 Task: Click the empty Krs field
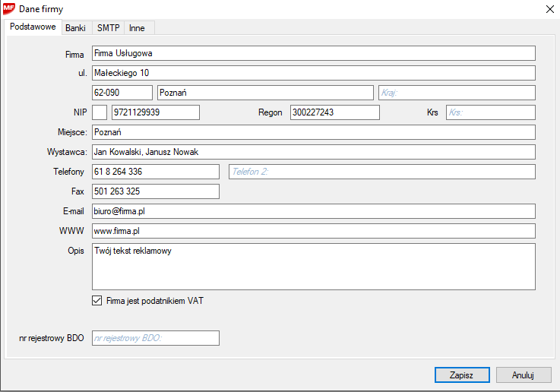coord(490,112)
